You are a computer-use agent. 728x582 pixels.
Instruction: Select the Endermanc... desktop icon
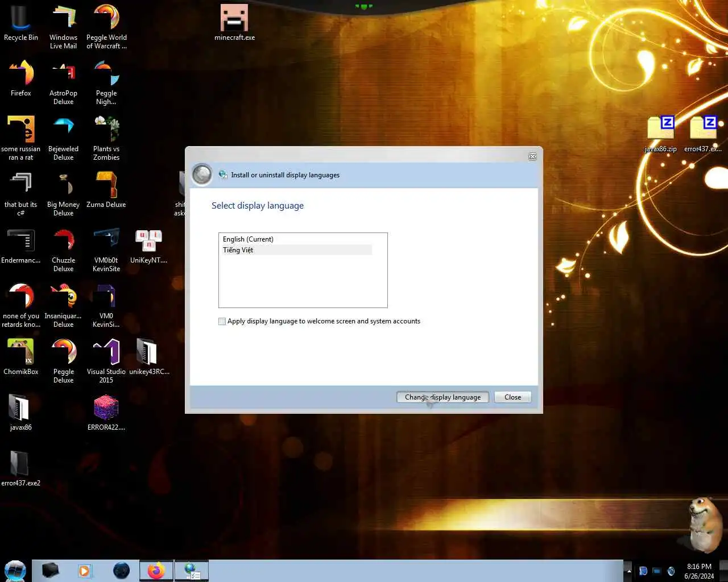pyautogui.click(x=21, y=246)
